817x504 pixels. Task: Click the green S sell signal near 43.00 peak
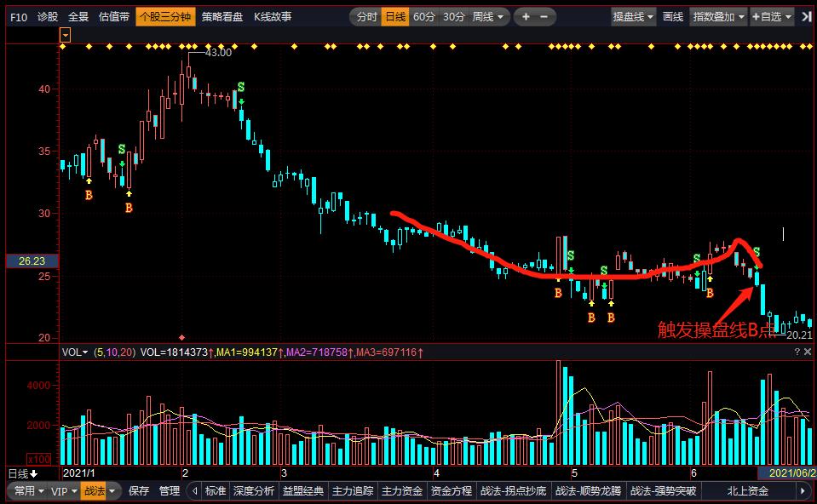coord(241,87)
